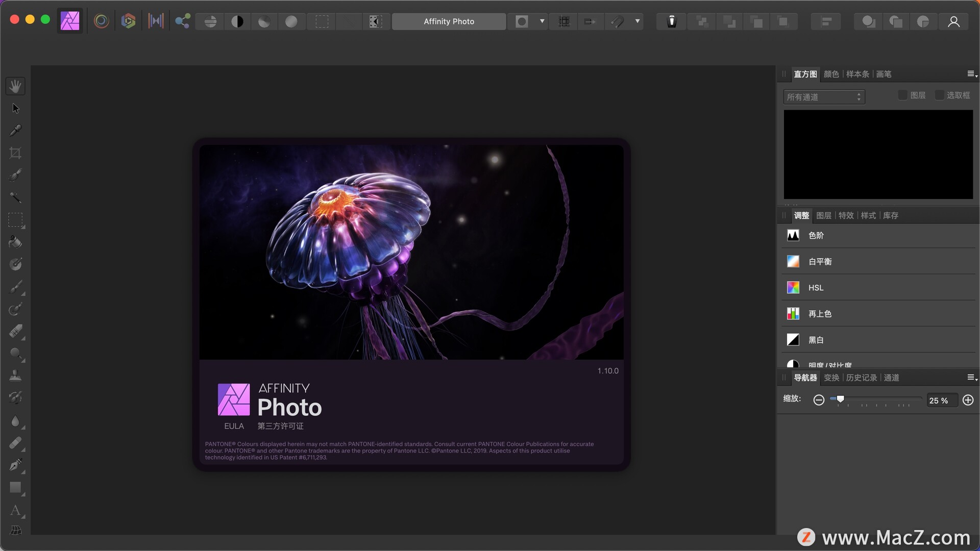Apply Auto Colours from toolbar
980x551 pixels.
(264, 21)
